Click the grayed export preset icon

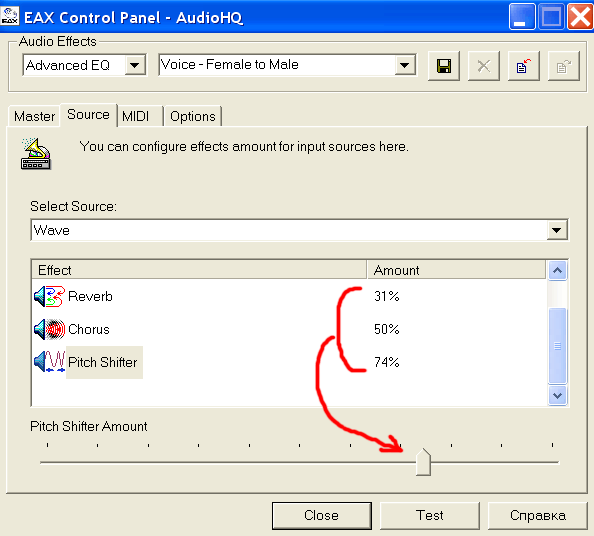pos(564,66)
